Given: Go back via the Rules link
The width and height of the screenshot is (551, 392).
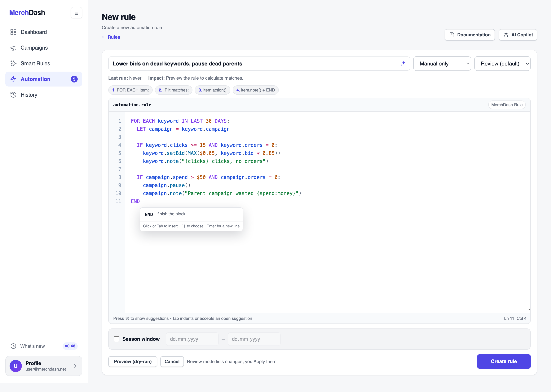Looking at the screenshot, I should 111,37.
